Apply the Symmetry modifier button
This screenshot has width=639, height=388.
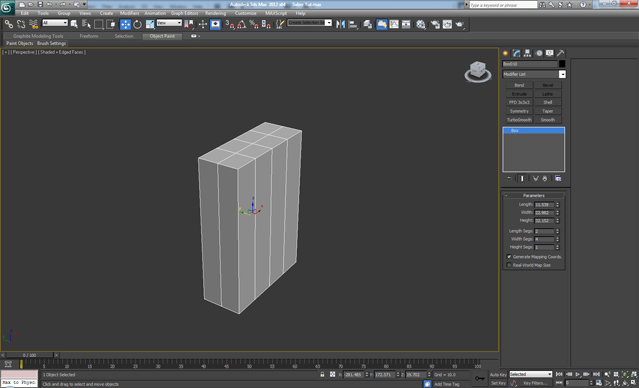point(519,111)
